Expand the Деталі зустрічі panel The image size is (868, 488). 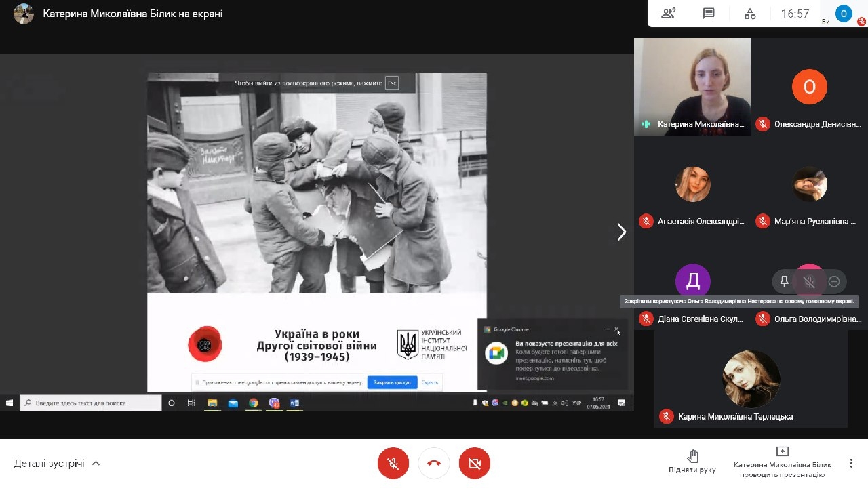point(57,464)
